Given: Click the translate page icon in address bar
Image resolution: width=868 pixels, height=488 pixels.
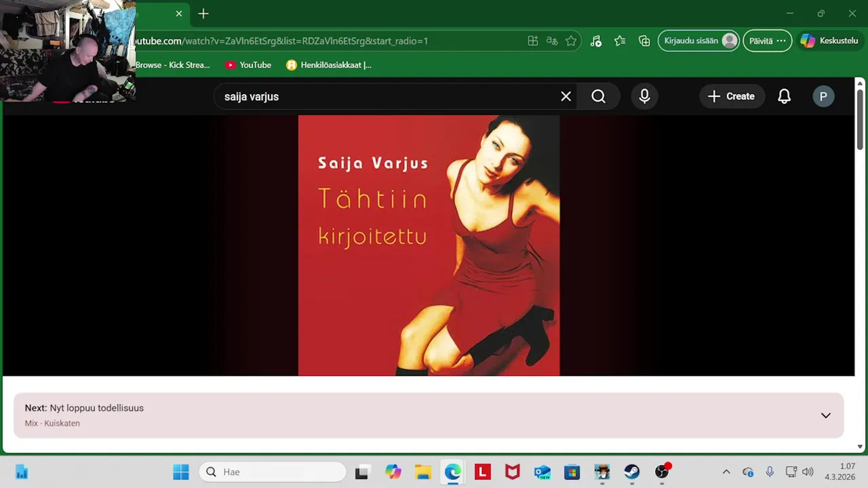Looking at the screenshot, I should [552, 41].
